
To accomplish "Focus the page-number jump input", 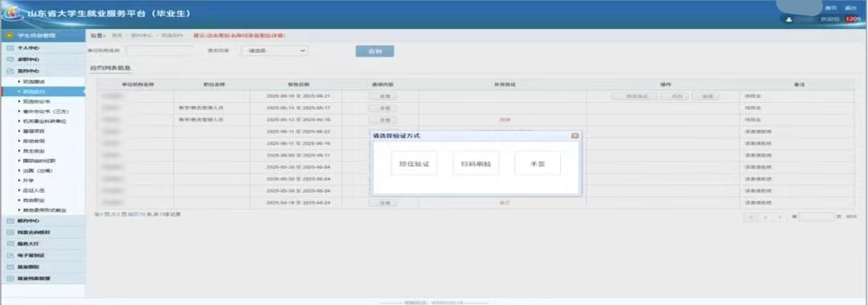I will [817, 217].
